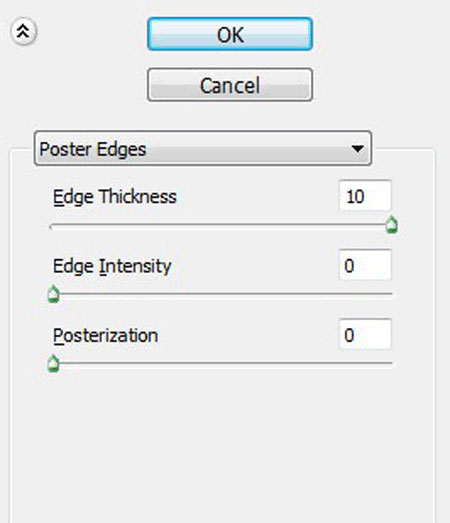Click the left end of Edge Thickness track
Image resolution: width=450 pixels, height=523 pixels.
click(52, 227)
